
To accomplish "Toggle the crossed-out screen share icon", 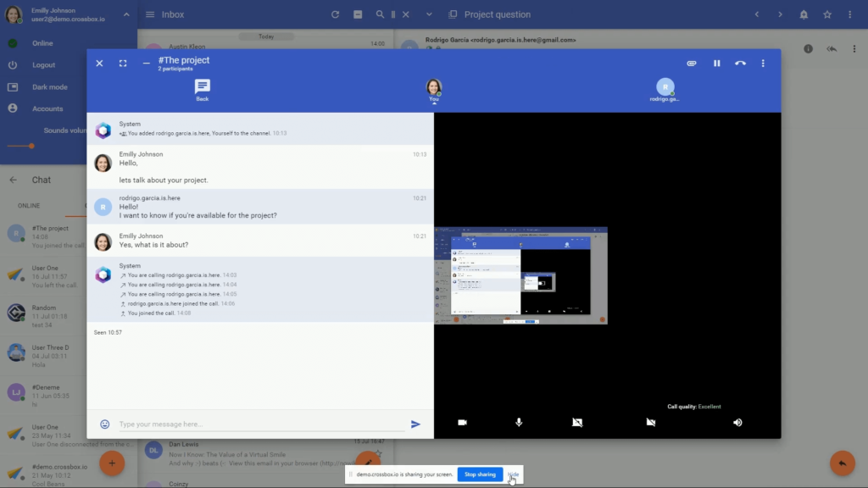I will [577, 422].
